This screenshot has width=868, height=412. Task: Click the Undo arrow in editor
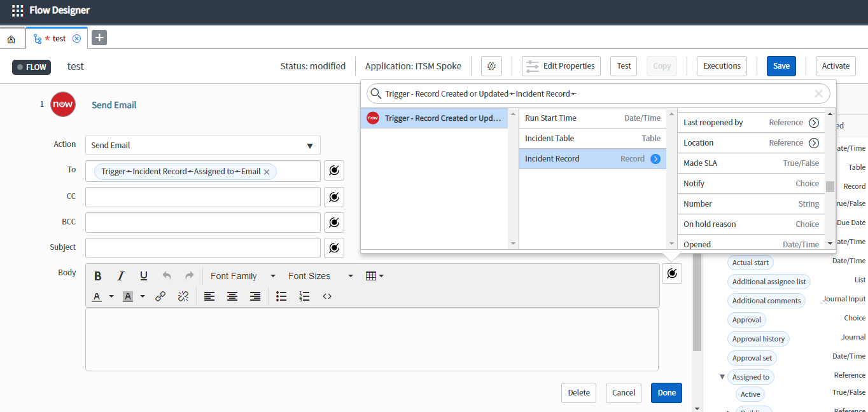tap(167, 276)
